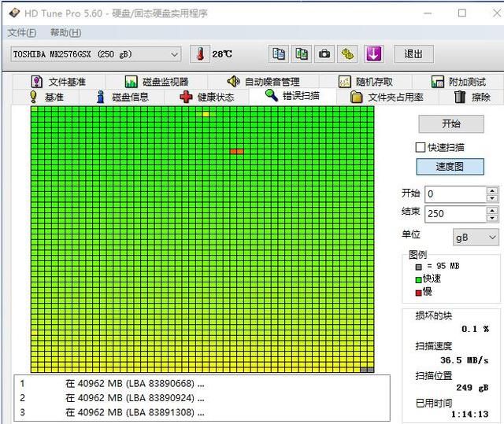Click the red 慢 legend swatch
The height and width of the screenshot is (424, 504).
coord(418,293)
